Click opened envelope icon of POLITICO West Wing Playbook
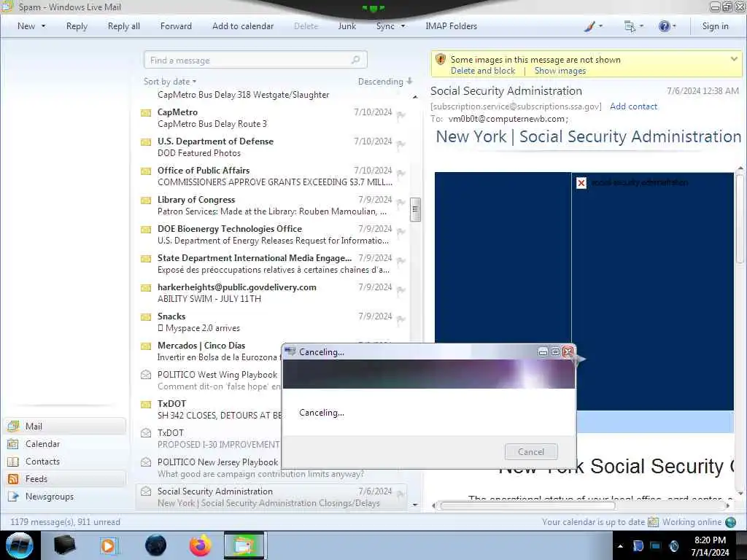The height and width of the screenshot is (560, 747). (x=146, y=375)
